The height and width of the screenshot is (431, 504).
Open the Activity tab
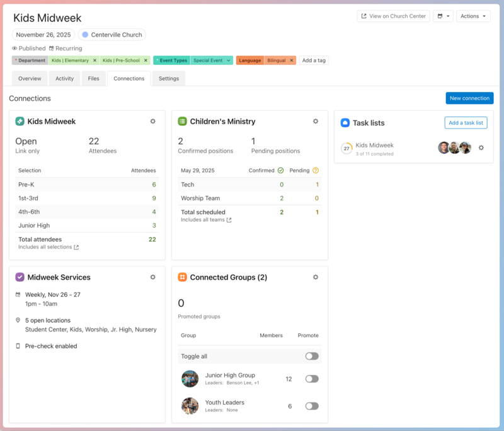[64, 78]
